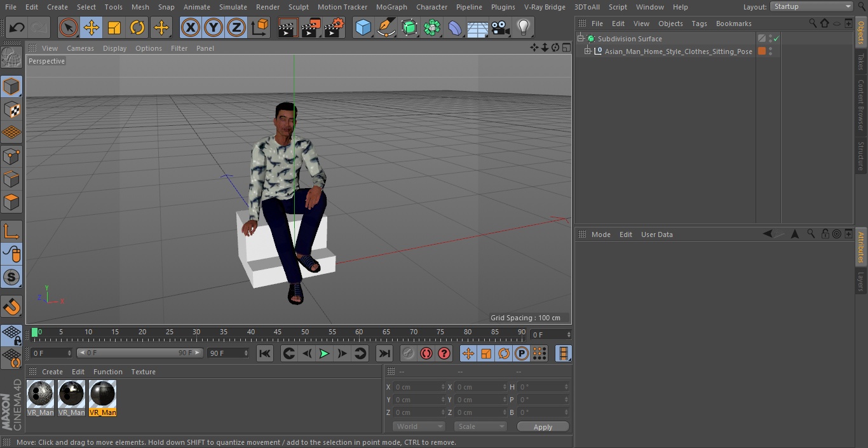The image size is (868, 448).
Task: Toggle Subdivision Surface enable checkmark
Action: click(776, 39)
